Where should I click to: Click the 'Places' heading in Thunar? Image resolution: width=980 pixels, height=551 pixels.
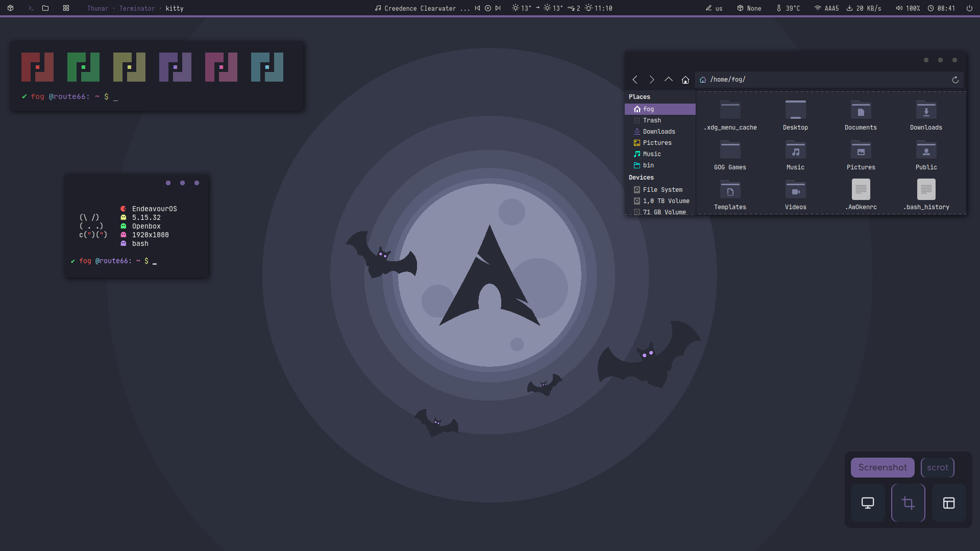point(640,97)
